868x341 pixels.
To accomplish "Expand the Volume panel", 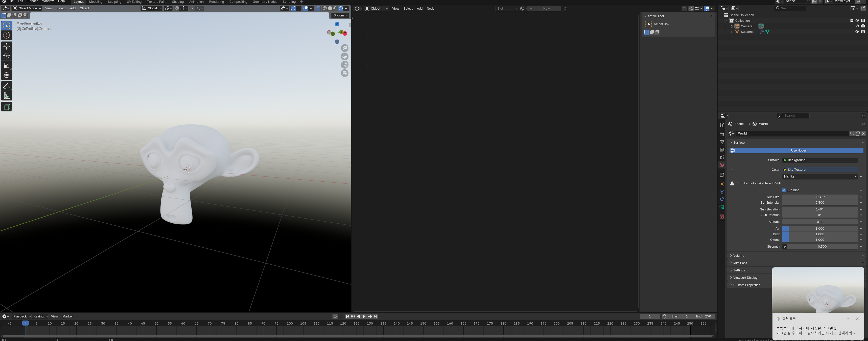I will pyautogui.click(x=738, y=256).
